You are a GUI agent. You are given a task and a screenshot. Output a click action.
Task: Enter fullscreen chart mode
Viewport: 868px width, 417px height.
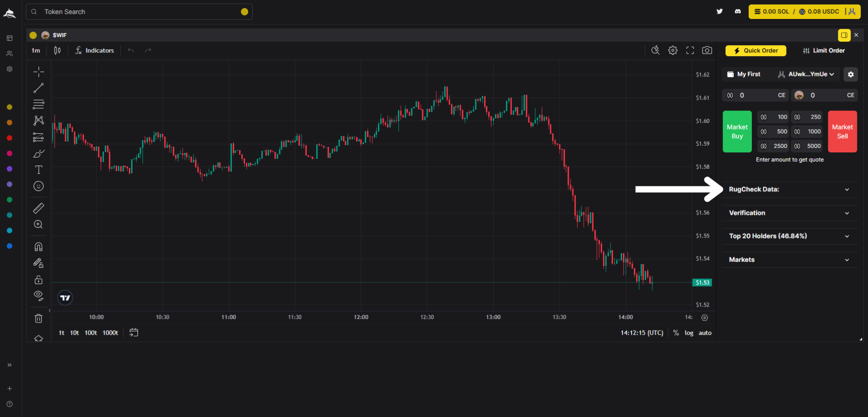(690, 50)
